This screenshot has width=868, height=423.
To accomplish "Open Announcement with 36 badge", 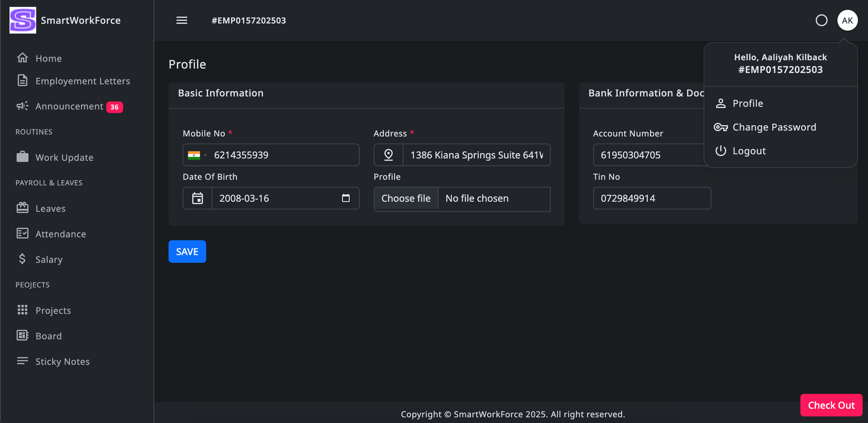I will tap(69, 106).
